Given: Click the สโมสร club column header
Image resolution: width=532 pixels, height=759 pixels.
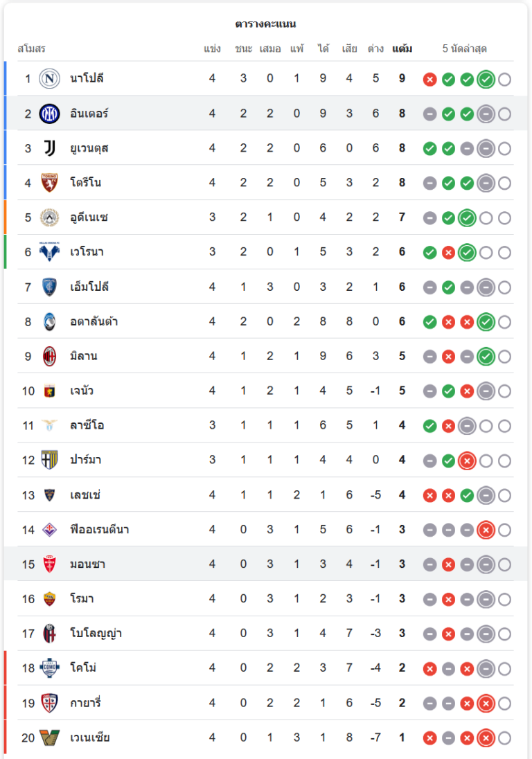Looking at the screenshot, I should pyautogui.click(x=31, y=48).
